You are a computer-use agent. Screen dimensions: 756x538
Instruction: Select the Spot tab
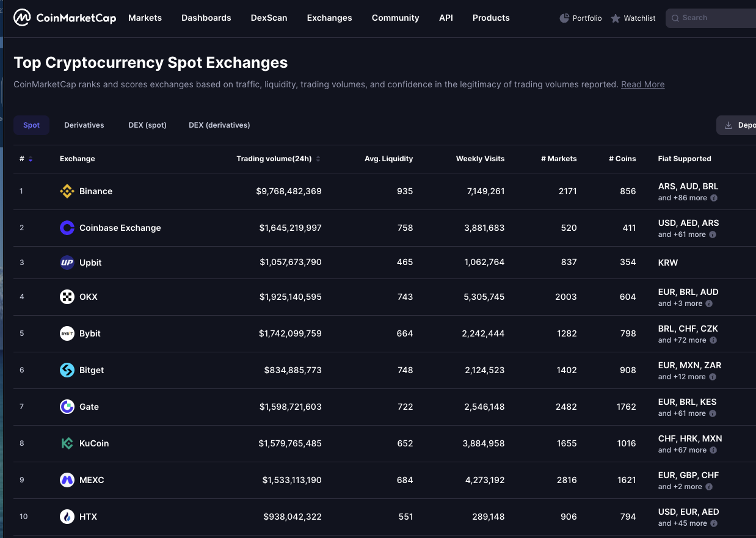click(x=32, y=125)
